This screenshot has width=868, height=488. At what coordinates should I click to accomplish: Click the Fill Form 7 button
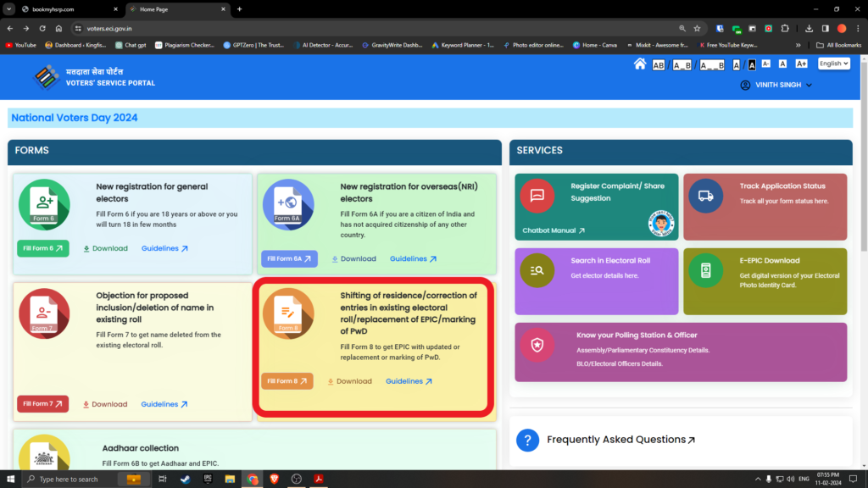(42, 404)
